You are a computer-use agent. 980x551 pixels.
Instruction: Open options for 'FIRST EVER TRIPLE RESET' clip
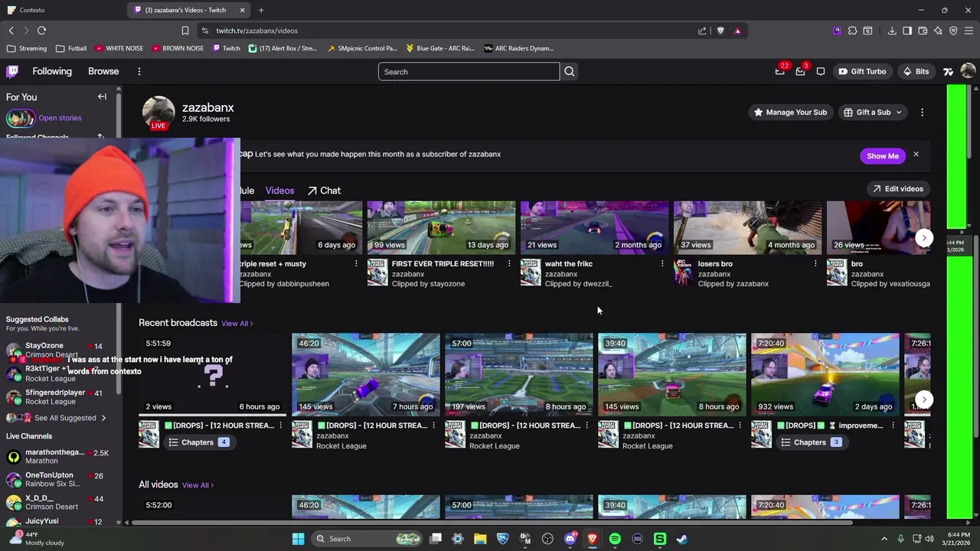point(509,263)
